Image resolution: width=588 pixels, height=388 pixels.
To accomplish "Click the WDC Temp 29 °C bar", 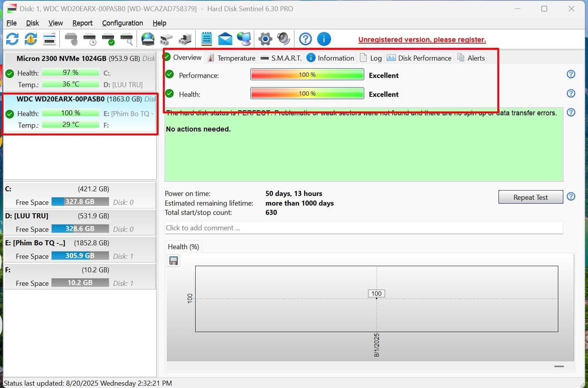I will (71, 125).
